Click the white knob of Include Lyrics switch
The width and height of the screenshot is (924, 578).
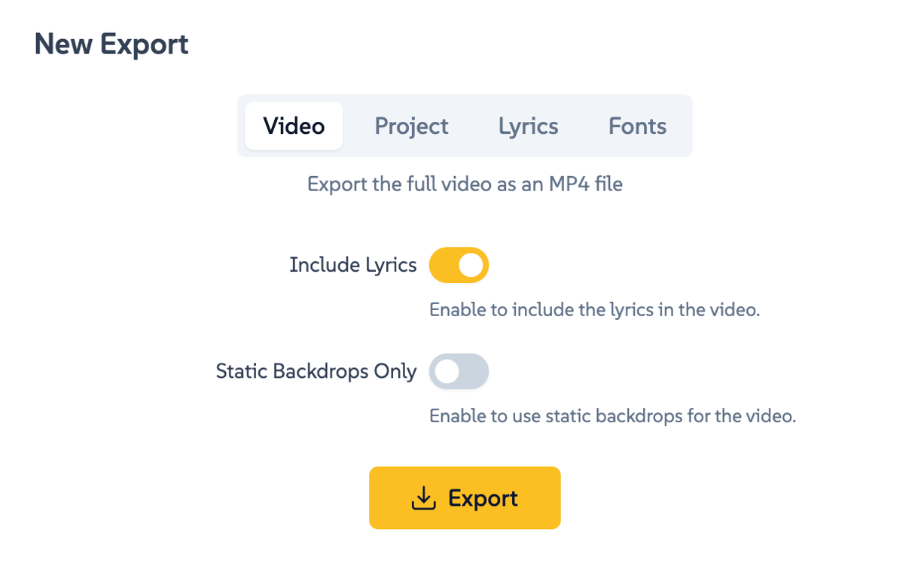[471, 265]
